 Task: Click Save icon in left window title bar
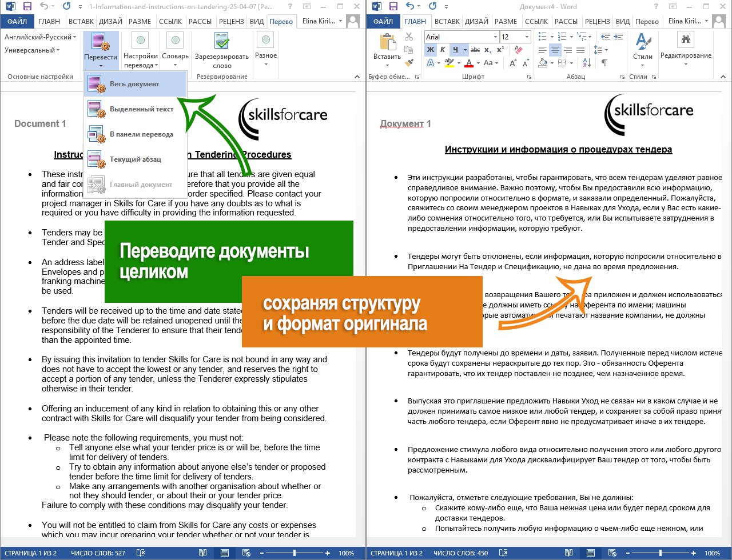coord(27,6)
